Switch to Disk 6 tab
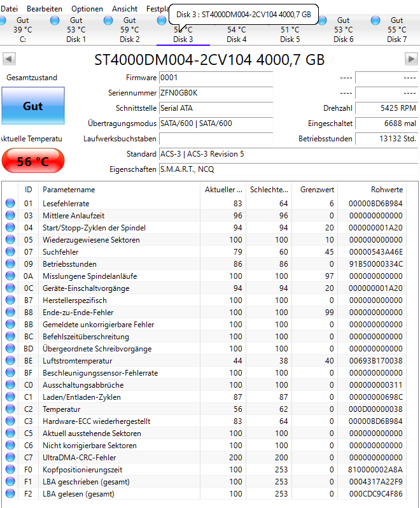This screenshot has width=420, height=508. tap(343, 30)
